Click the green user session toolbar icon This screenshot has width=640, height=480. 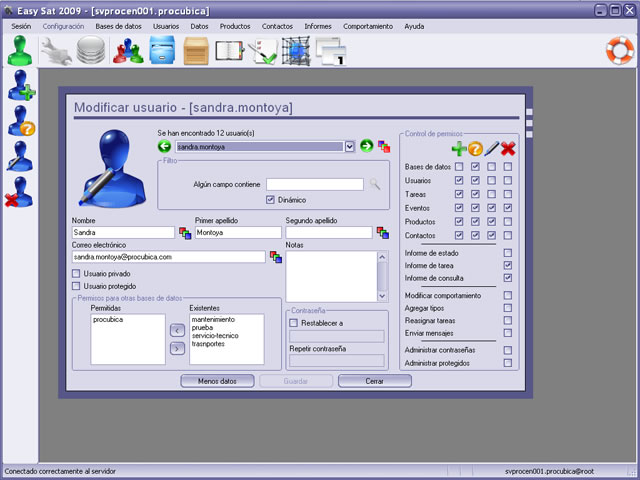coord(20,51)
